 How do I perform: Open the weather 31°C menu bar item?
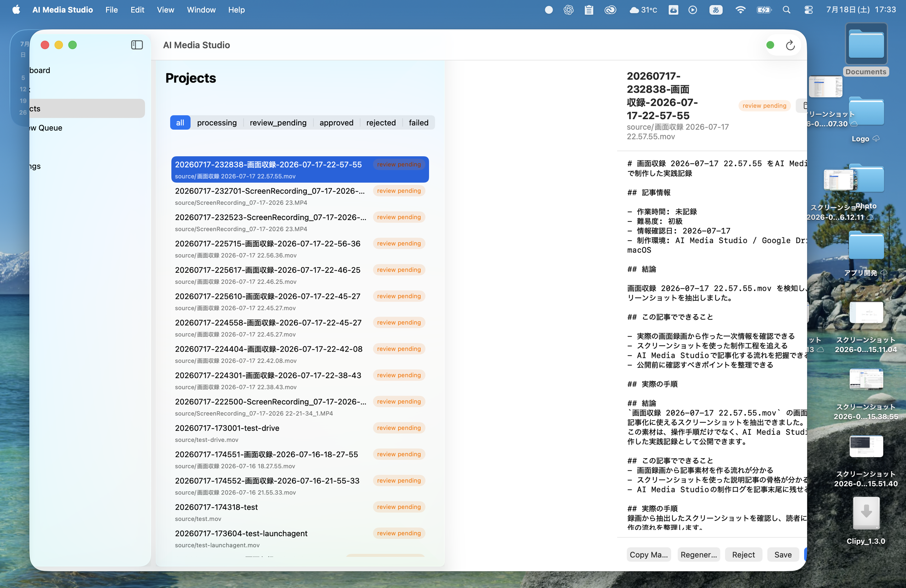[x=643, y=10]
